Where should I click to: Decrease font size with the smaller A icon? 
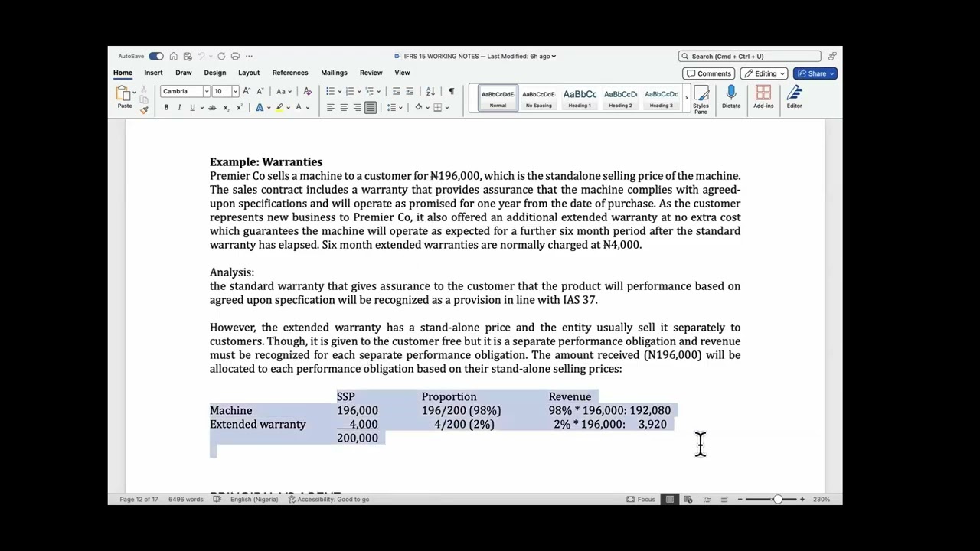pos(260,91)
